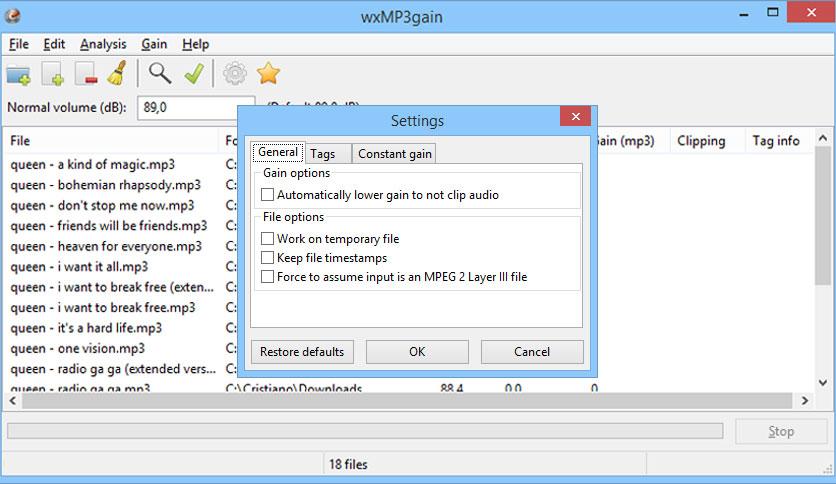The height and width of the screenshot is (484, 836).
Task: Open the Help menu
Action: (x=195, y=44)
